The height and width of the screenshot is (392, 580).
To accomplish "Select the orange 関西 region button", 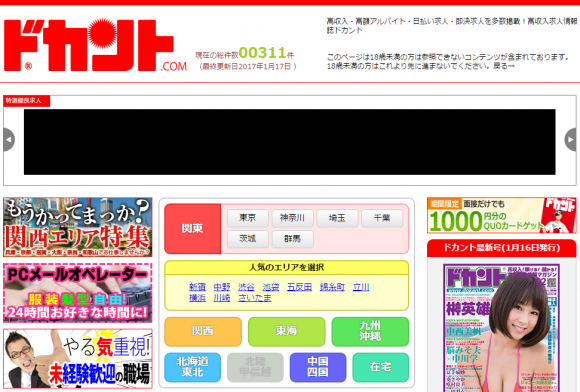I will click(x=203, y=331).
